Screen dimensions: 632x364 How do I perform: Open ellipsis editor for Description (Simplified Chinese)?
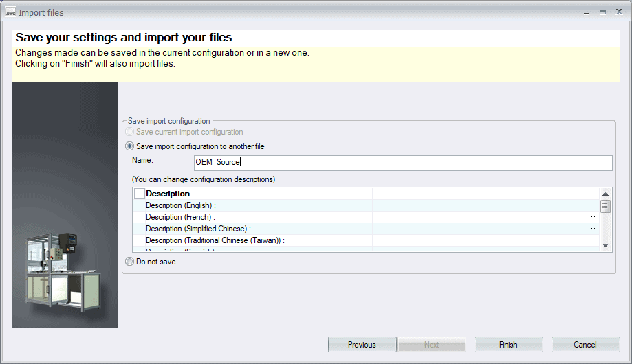click(592, 229)
